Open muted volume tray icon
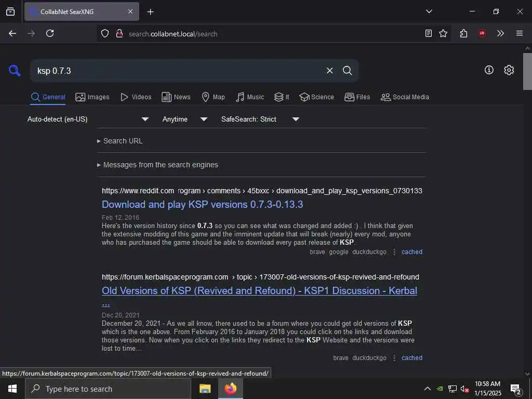Image resolution: width=532 pixels, height=399 pixels. tap(465, 389)
